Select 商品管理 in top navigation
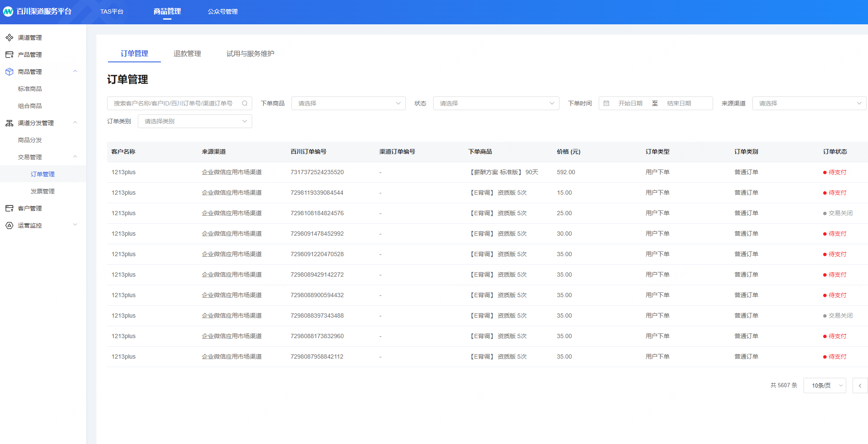This screenshot has height=444, width=868. tap(167, 12)
